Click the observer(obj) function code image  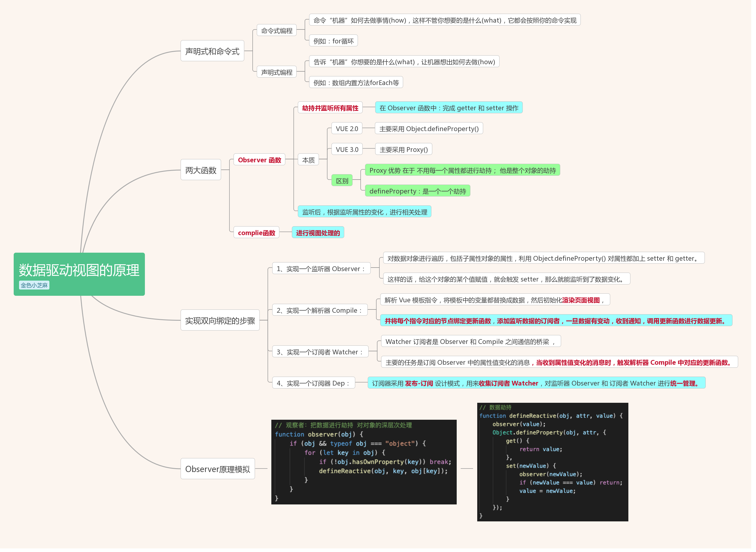click(x=364, y=462)
